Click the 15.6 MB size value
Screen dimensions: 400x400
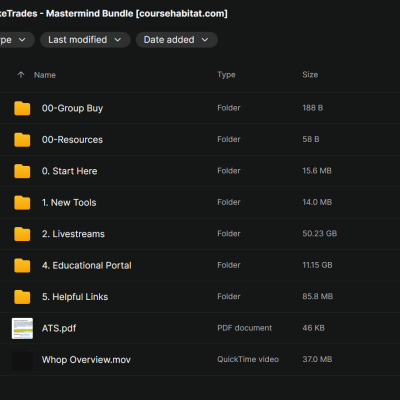tap(317, 171)
